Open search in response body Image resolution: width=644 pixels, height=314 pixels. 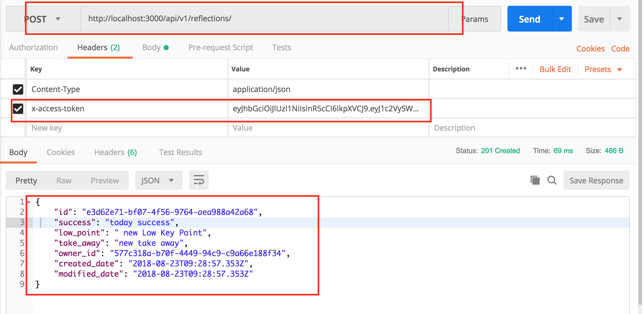(x=552, y=180)
